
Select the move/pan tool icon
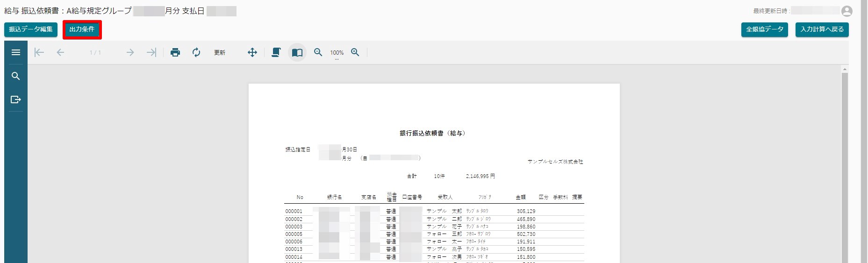pos(252,52)
